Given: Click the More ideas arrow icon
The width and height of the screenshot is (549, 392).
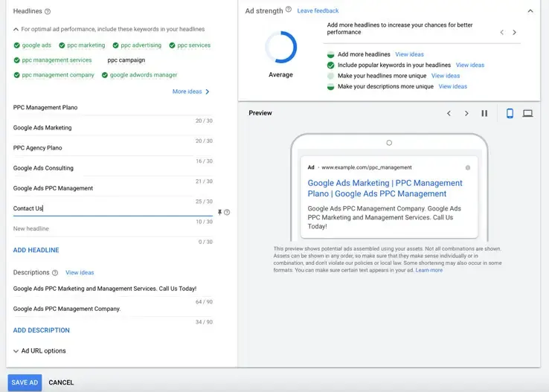Looking at the screenshot, I should (x=208, y=91).
